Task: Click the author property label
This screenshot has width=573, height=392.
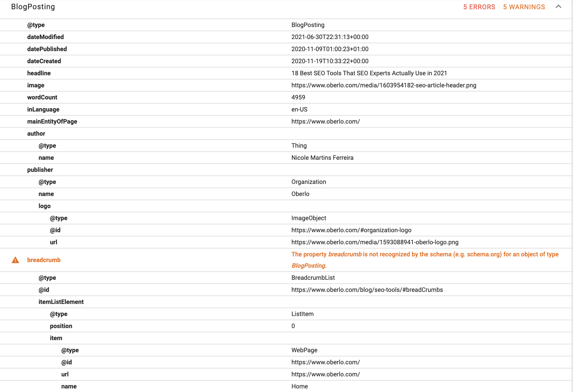Action: [x=36, y=134]
